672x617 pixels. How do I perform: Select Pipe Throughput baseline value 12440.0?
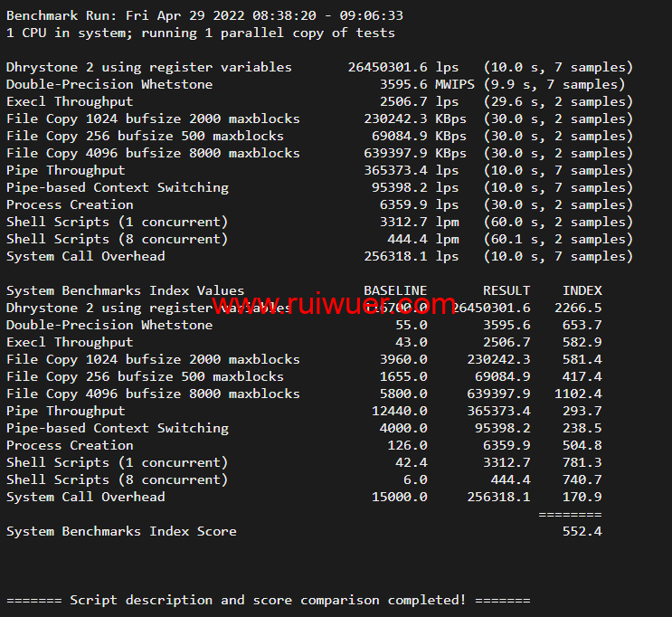coord(400,411)
